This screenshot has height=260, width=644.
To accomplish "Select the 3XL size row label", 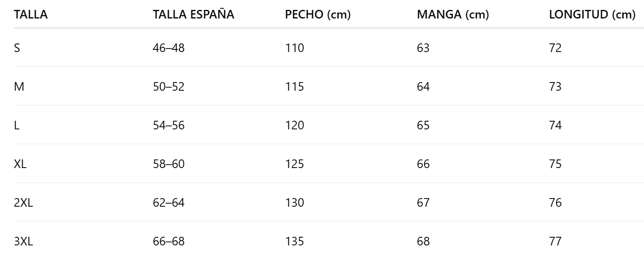I will tap(24, 241).
